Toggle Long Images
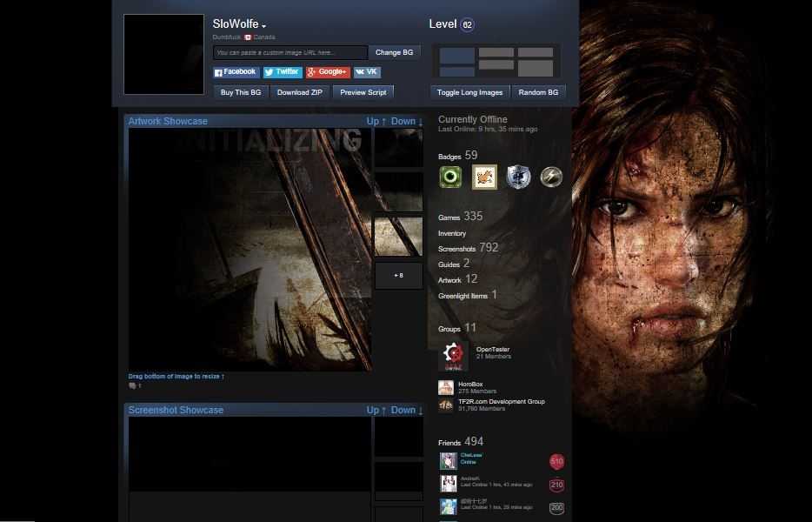This screenshot has width=812, height=522. tap(469, 92)
